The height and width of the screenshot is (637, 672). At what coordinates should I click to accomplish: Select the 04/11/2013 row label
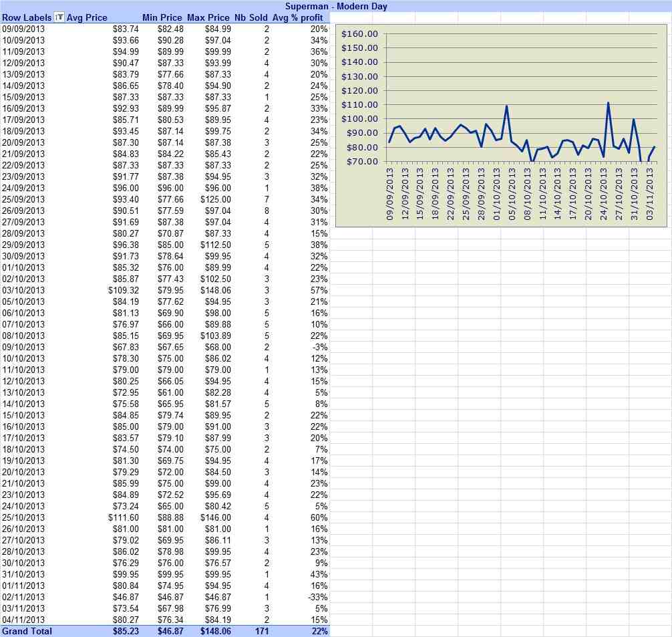(23, 620)
